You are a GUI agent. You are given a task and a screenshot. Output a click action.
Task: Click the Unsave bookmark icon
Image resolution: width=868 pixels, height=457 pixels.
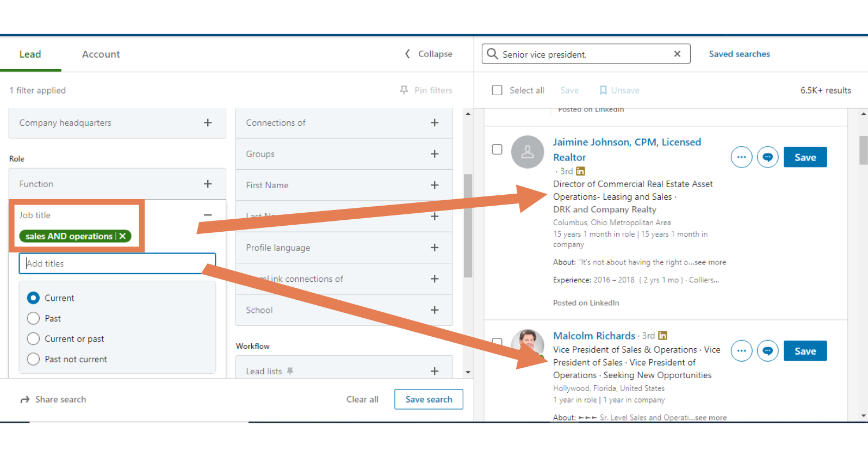603,90
